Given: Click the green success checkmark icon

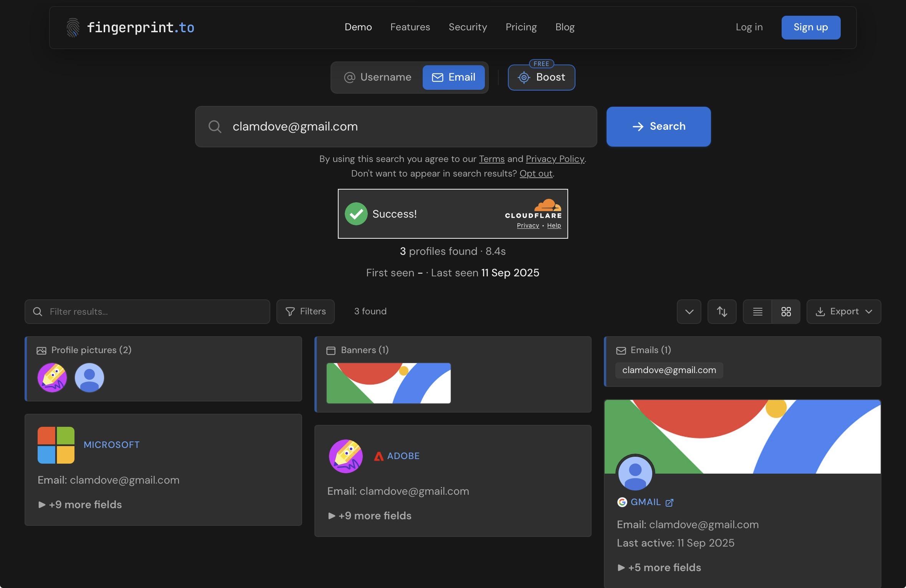Looking at the screenshot, I should coord(356,214).
